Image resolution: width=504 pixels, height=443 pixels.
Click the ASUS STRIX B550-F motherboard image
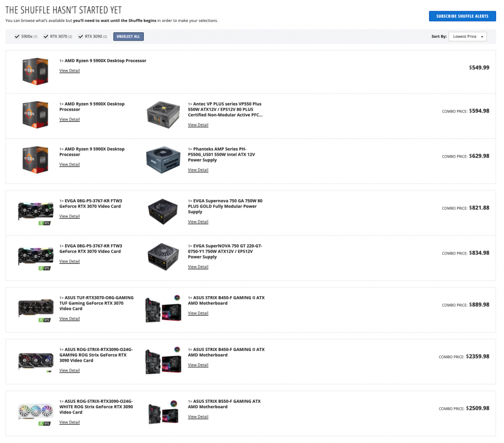(163, 412)
